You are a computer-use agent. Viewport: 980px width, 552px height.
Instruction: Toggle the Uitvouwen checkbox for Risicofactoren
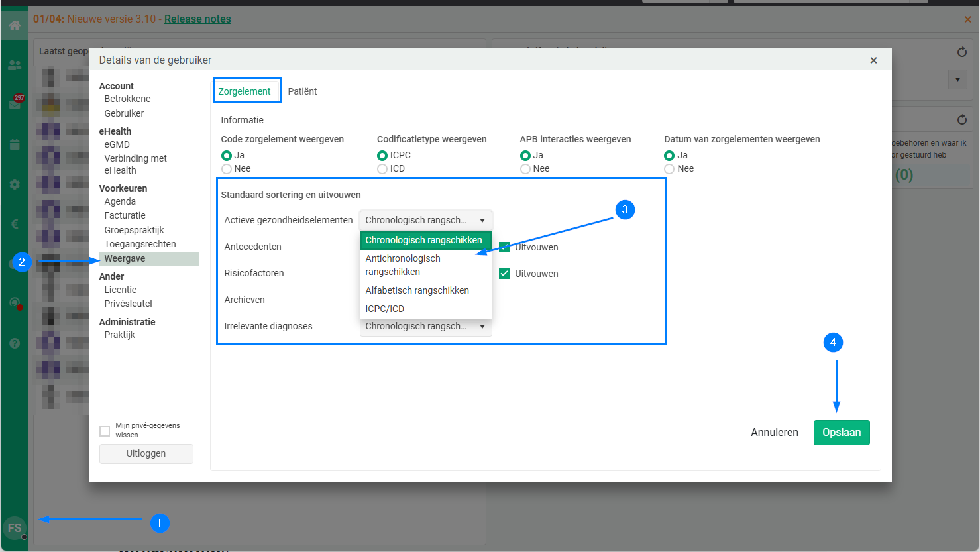pyautogui.click(x=504, y=274)
